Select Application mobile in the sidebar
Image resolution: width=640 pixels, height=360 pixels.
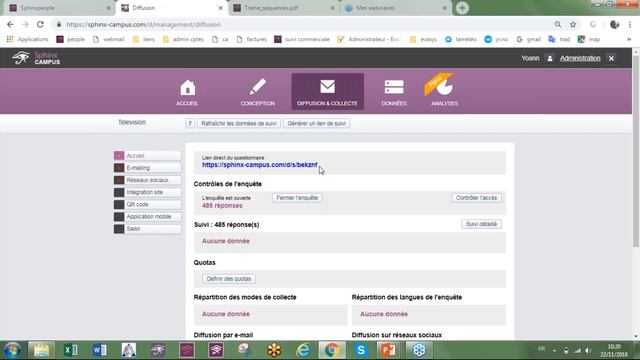147,217
